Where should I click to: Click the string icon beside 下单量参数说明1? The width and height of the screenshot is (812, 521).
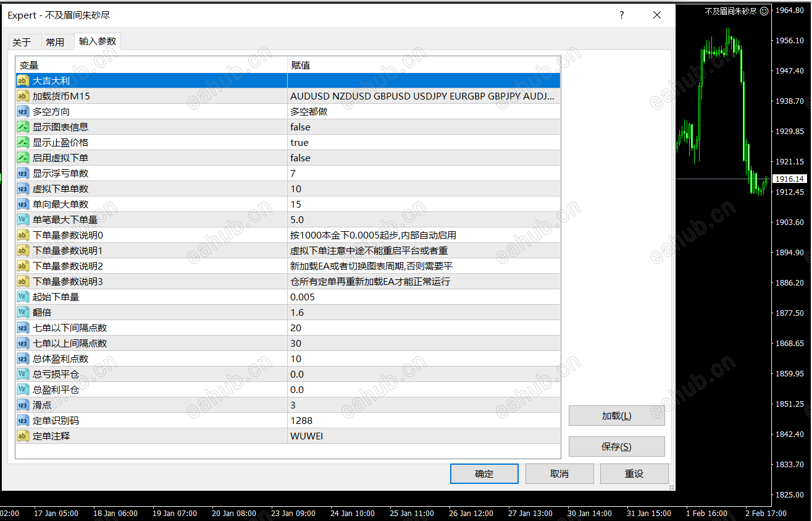point(23,250)
